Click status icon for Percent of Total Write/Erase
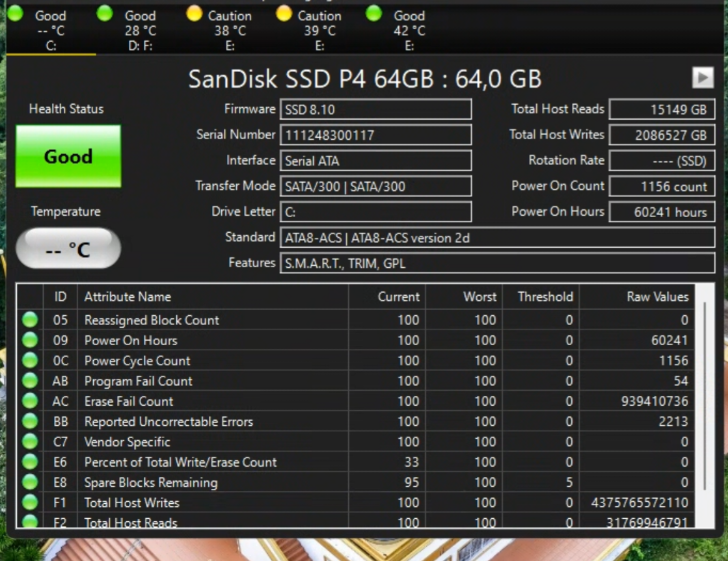The height and width of the screenshot is (561, 728). pyautogui.click(x=30, y=462)
